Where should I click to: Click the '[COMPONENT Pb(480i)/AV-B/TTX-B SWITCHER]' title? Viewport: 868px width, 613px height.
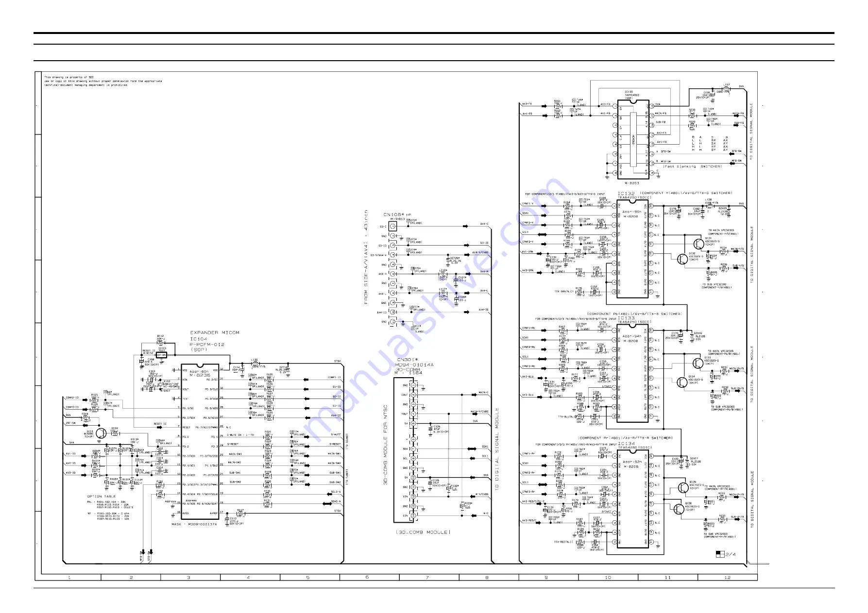[635, 314]
